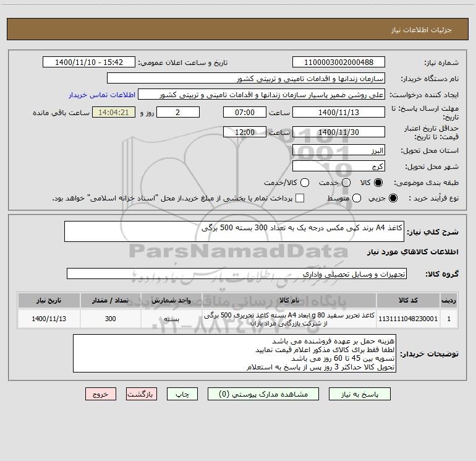Viewport: 476px width, 461px height.
Task: Click the تعداد / مقدار column header
Action: (x=111, y=300)
